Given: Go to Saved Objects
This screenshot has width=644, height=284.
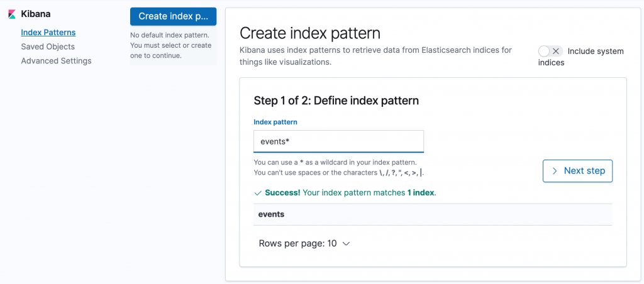Looking at the screenshot, I should tap(48, 46).
